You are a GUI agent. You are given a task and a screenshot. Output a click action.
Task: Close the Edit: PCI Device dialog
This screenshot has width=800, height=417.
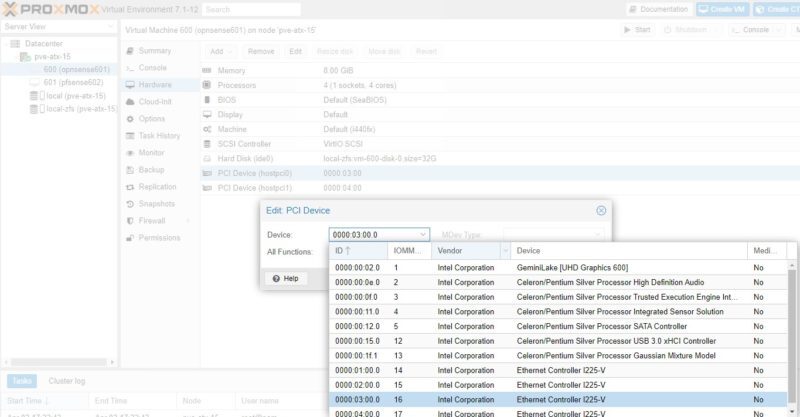click(601, 210)
